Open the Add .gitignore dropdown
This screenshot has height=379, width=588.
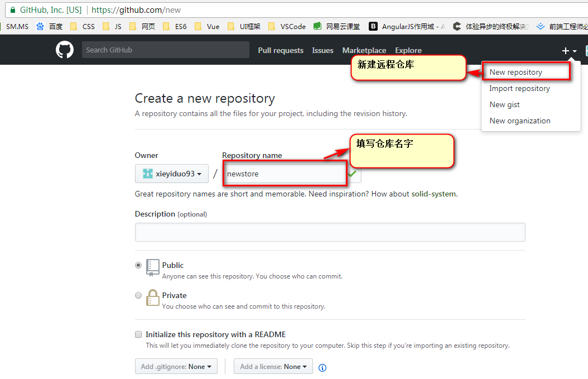[x=176, y=366]
